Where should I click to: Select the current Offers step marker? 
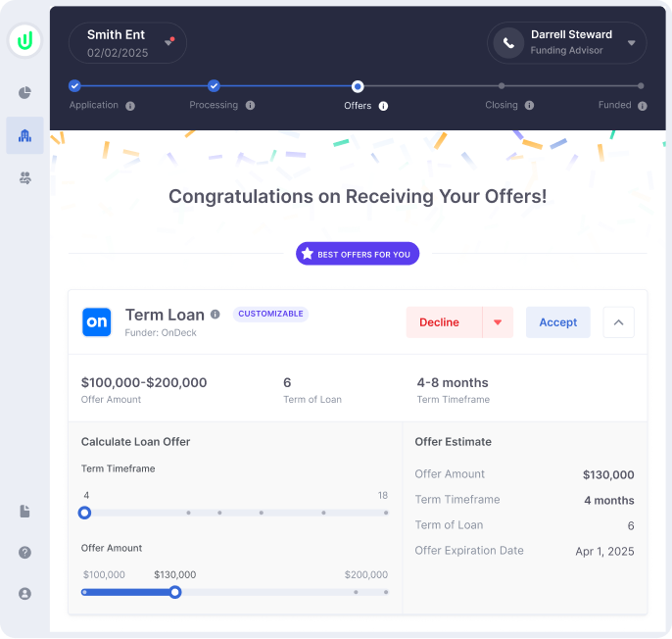358,86
